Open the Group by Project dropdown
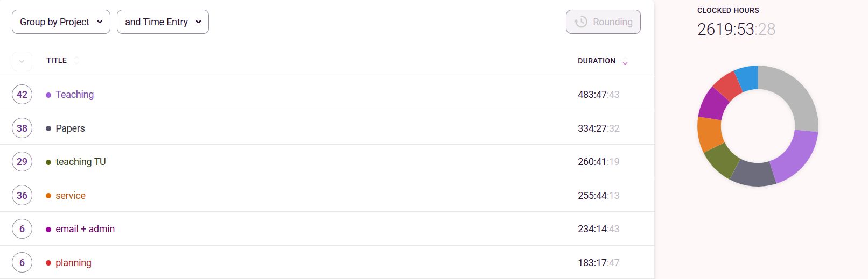 point(61,22)
